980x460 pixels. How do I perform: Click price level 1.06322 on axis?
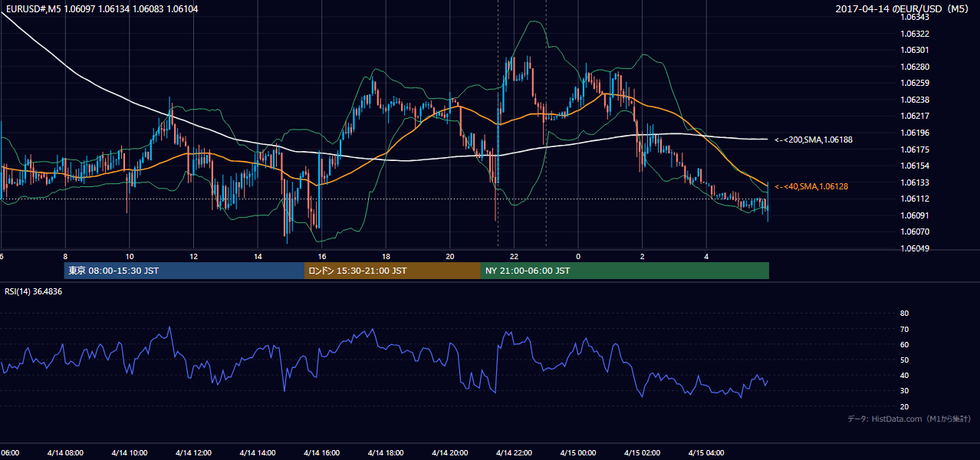pyautogui.click(x=915, y=34)
